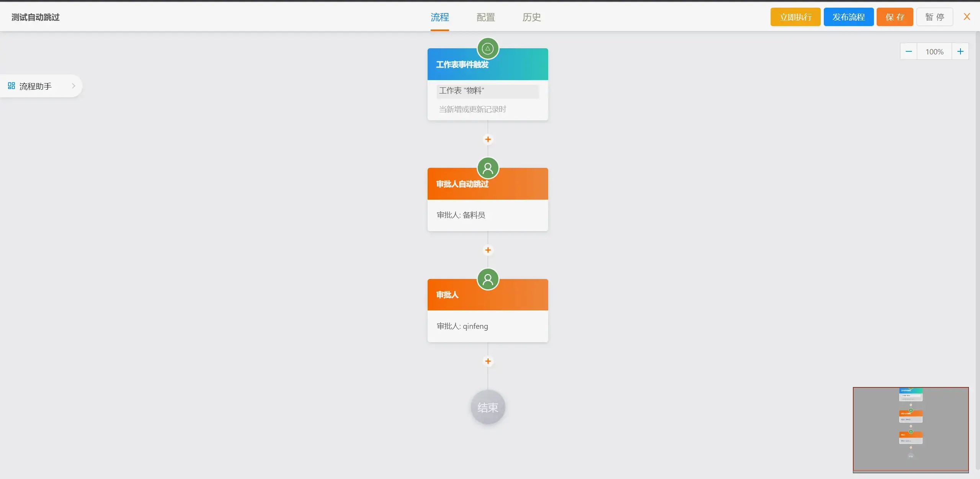The width and height of the screenshot is (980, 479).
Task: Click the 发布流程 button
Action: 848,17
